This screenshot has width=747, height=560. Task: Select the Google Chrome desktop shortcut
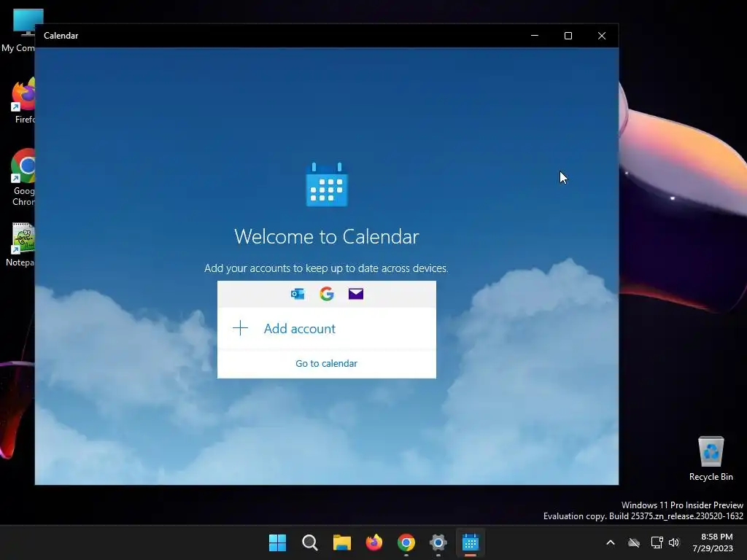click(23, 177)
